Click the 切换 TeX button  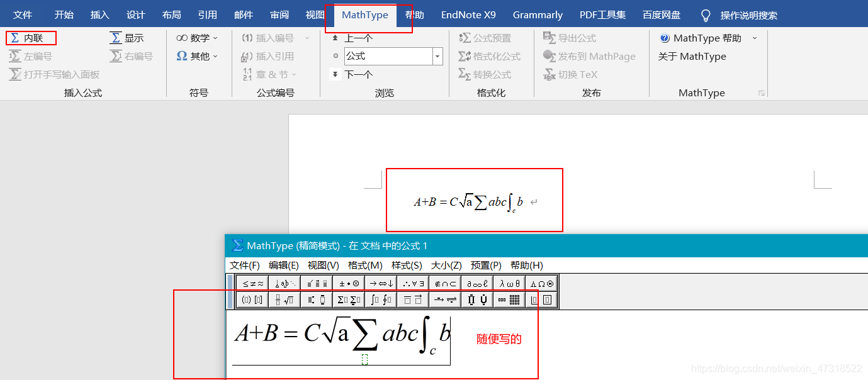point(570,74)
